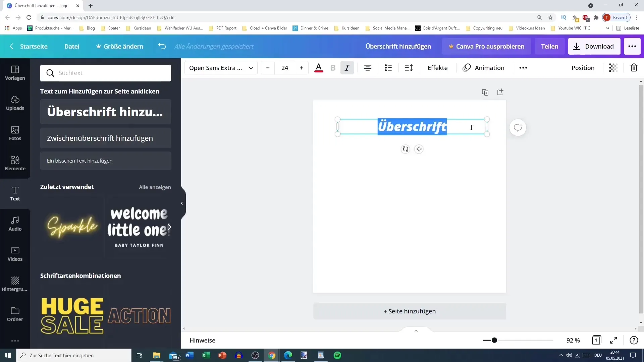Click the Italic formatting icon
The width and height of the screenshot is (644, 362).
(x=347, y=67)
